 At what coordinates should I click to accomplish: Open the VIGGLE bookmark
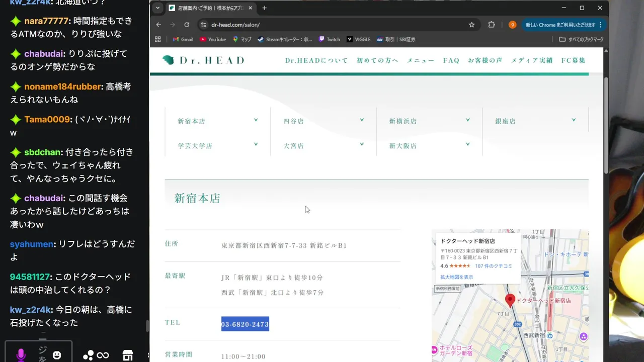[359, 39]
